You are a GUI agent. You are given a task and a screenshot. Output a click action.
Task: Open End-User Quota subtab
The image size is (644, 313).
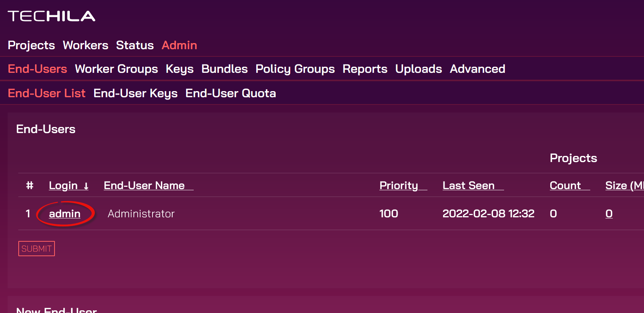(231, 93)
